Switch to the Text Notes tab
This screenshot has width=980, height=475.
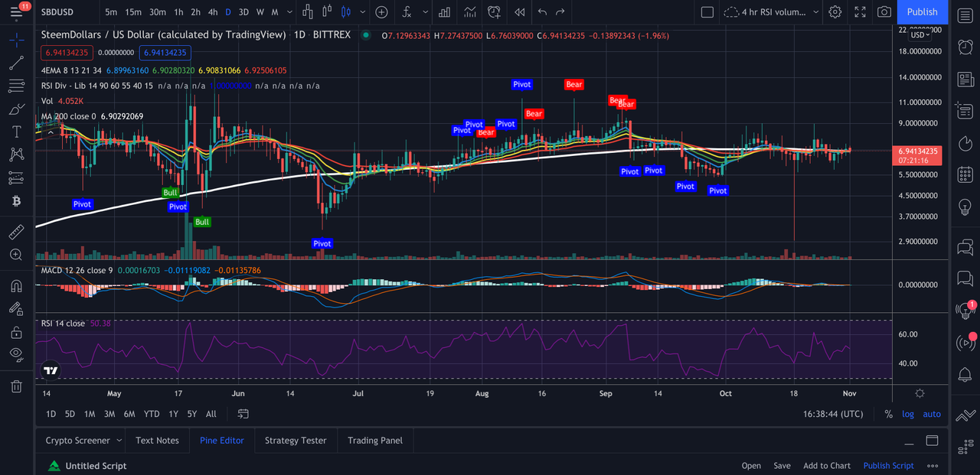(x=157, y=441)
